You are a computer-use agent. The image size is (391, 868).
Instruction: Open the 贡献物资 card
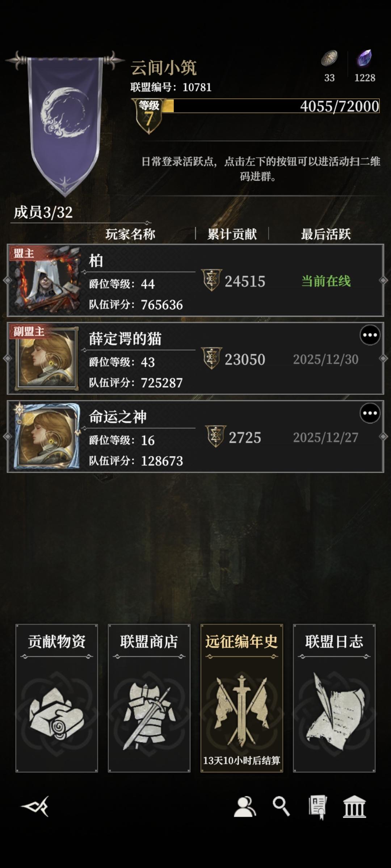(x=57, y=698)
